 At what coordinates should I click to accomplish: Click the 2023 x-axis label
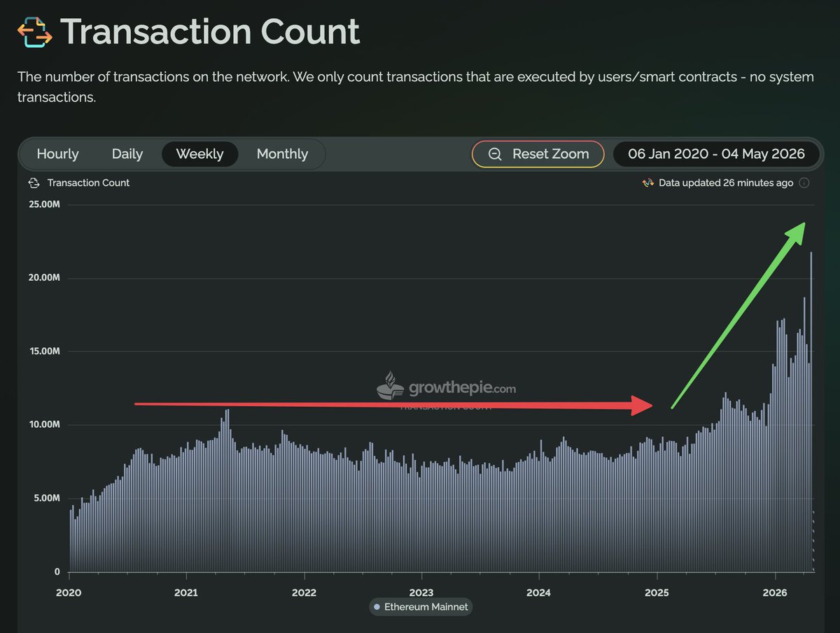421,592
